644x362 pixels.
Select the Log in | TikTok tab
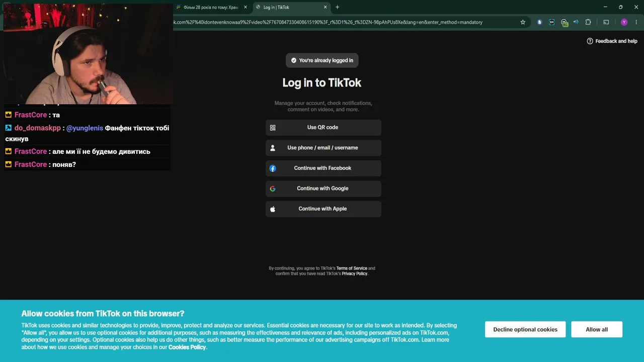pyautogui.click(x=292, y=7)
